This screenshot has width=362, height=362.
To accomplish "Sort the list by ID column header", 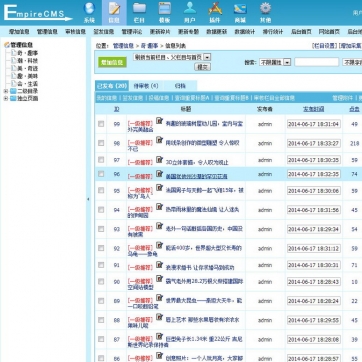I will point(117,109).
